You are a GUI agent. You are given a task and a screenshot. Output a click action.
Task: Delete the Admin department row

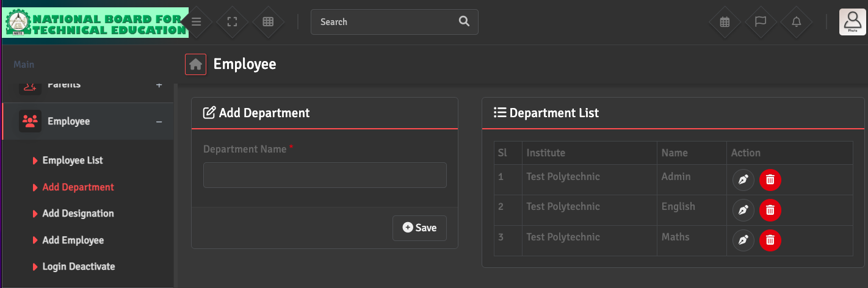pos(770,180)
